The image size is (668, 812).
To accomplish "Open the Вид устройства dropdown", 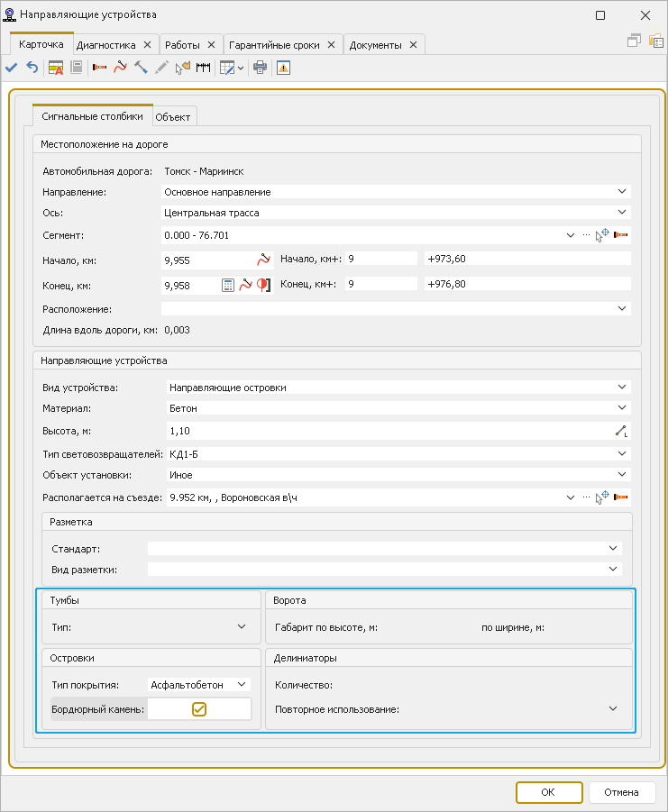I will [x=622, y=388].
